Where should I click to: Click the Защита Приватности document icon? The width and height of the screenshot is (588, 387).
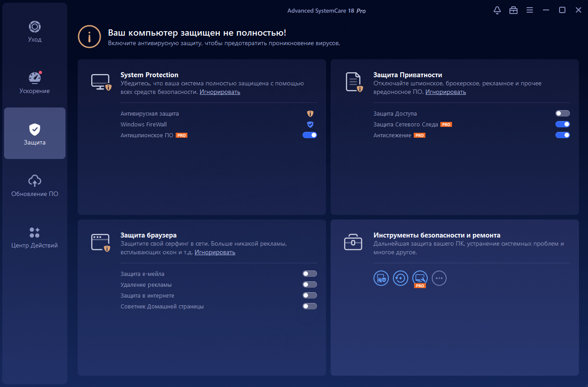[354, 82]
